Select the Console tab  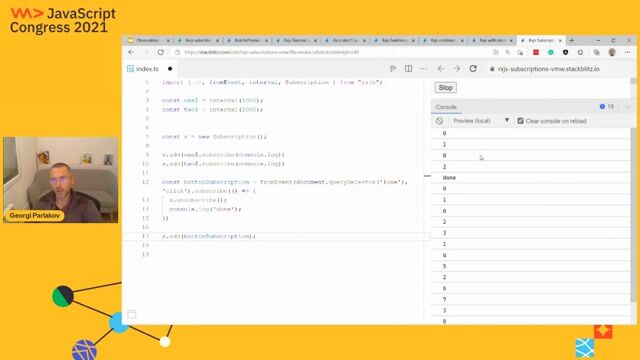pyautogui.click(x=446, y=107)
